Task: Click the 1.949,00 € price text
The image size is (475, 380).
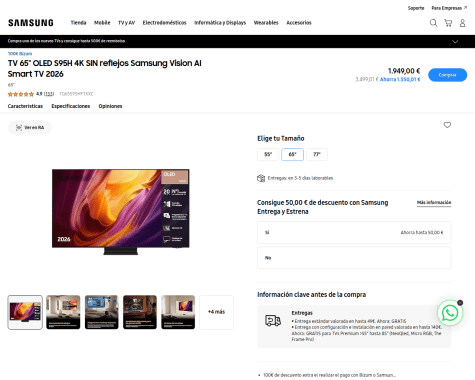Action: 404,71
